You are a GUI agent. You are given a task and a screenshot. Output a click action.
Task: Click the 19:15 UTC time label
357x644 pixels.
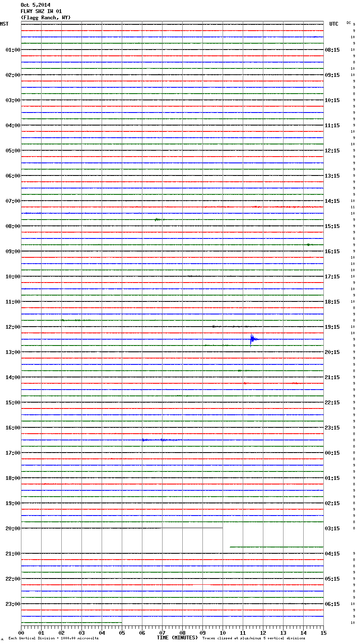(x=332, y=327)
